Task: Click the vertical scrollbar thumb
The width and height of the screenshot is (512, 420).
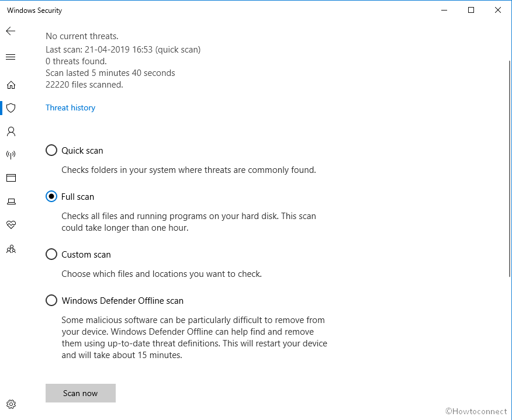Action: tap(510, 169)
